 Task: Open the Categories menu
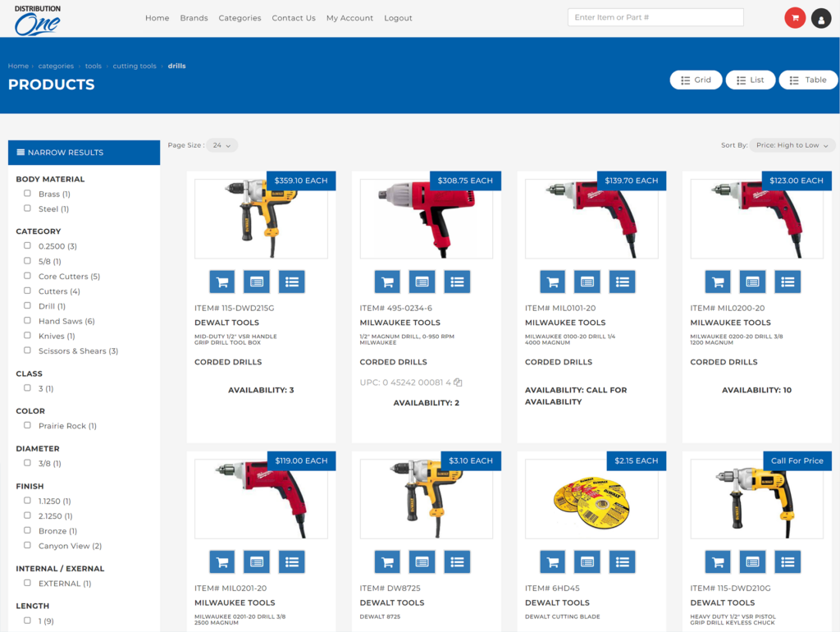point(240,18)
